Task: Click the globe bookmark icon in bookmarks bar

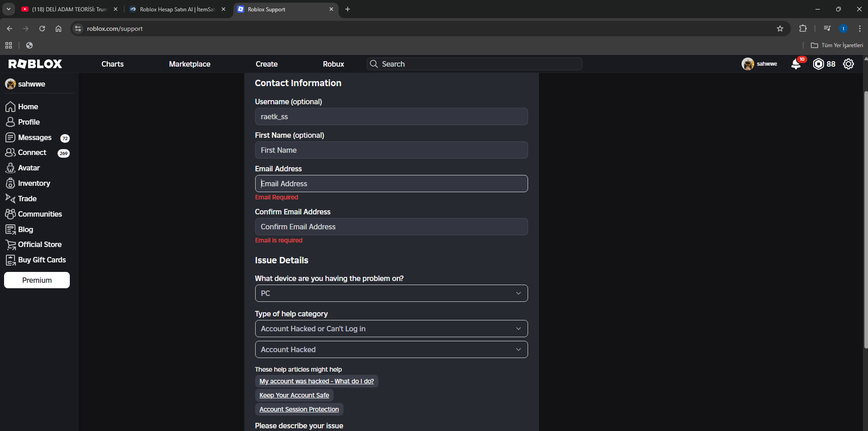Action: (29, 45)
